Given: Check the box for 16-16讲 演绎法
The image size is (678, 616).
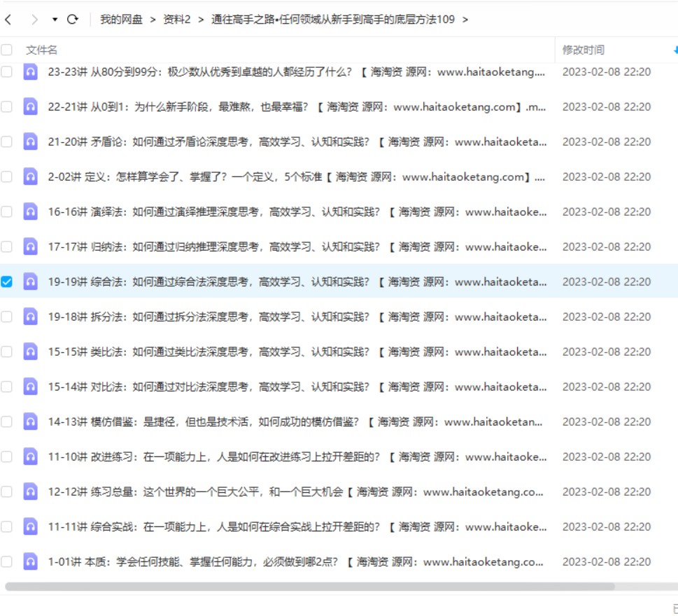Looking at the screenshot, I should pyautogui.click(x=6, y=211).
